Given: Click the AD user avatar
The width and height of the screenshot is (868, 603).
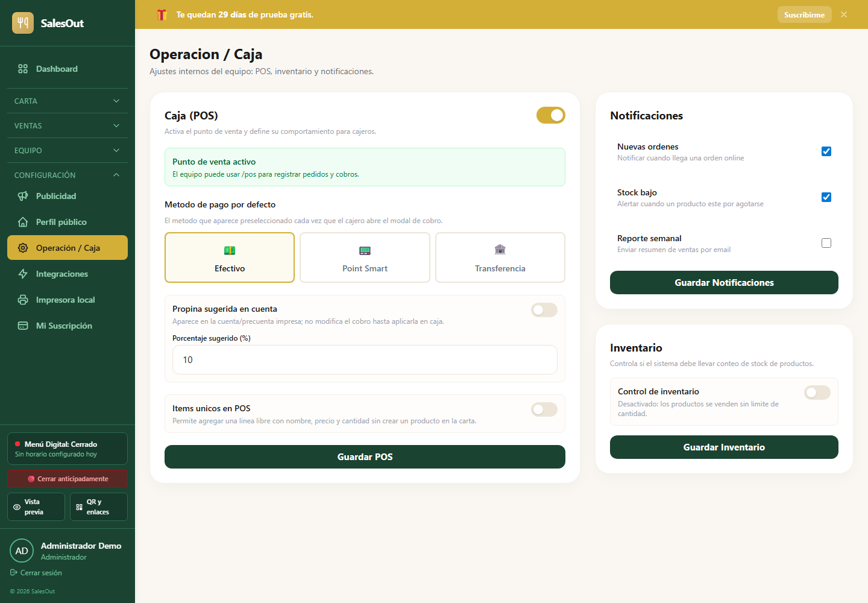Looking at the screenshot, I should point(22,551).
